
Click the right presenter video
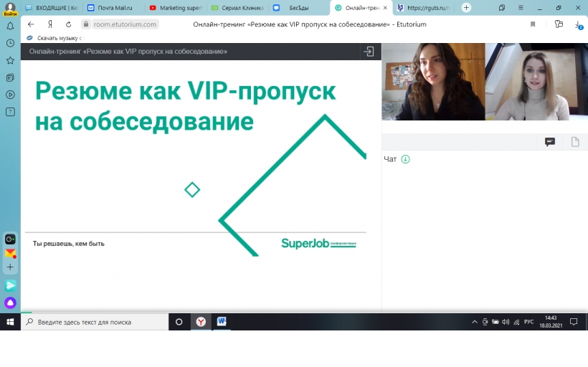tap(536, 82)
